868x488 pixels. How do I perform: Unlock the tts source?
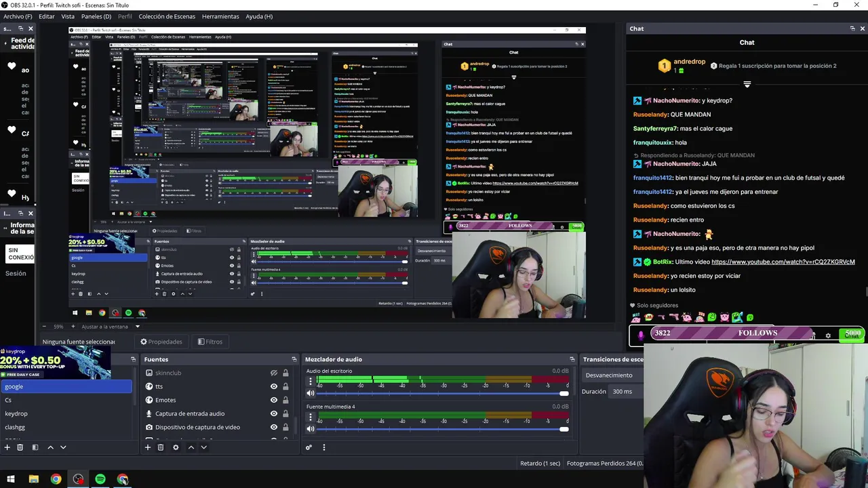(x=285, y=386)
